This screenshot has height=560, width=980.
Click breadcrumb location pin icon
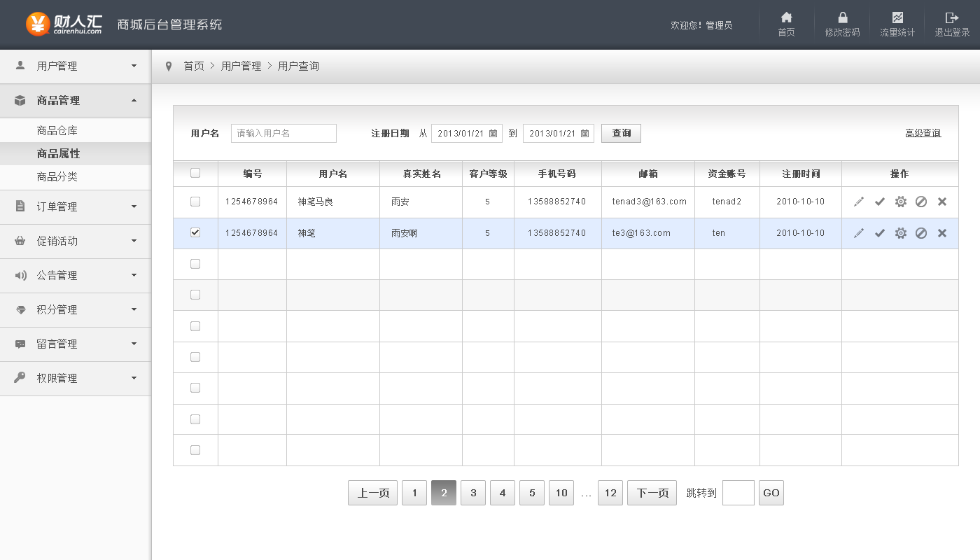click(x=168, y=66)
